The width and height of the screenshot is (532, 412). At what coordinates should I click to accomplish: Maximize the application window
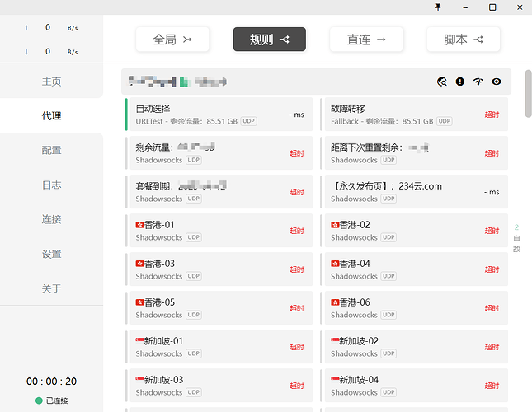(492, 7)
